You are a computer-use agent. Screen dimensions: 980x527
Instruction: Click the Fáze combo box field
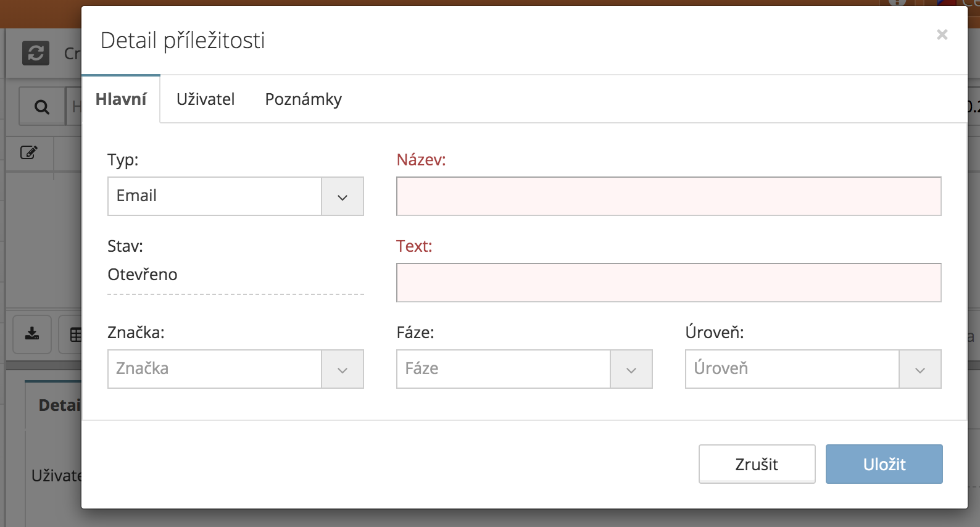pos(504,369)
